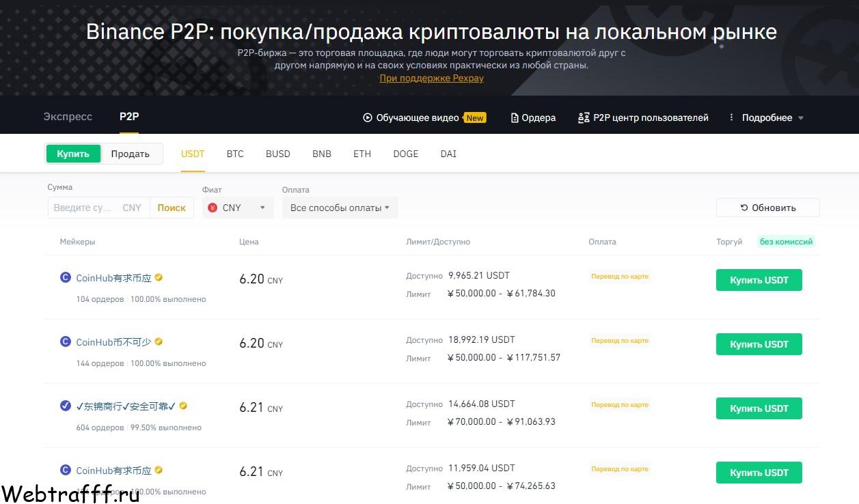This screenshot has width=859, height=504.
Task: Select the BTC coin tab
Action: click(235, 154)
